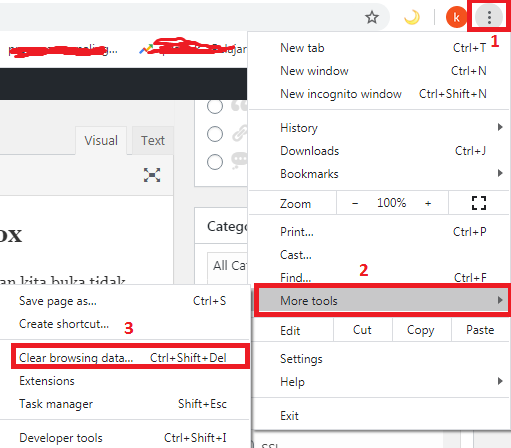Select the quote post format radio button
This screenshot has width=511, height=448.
215,106
